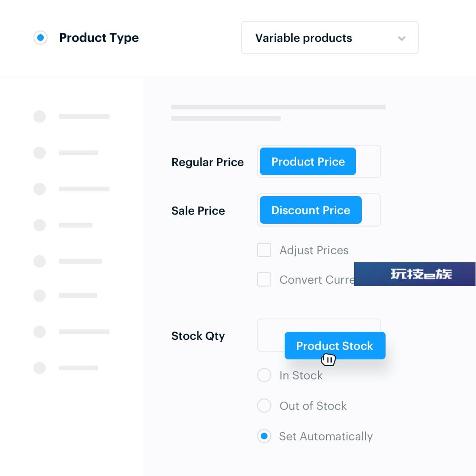Select the second sidebar placeholder item
The width and height of the screenshot is (476, 476).
(66, 153)
